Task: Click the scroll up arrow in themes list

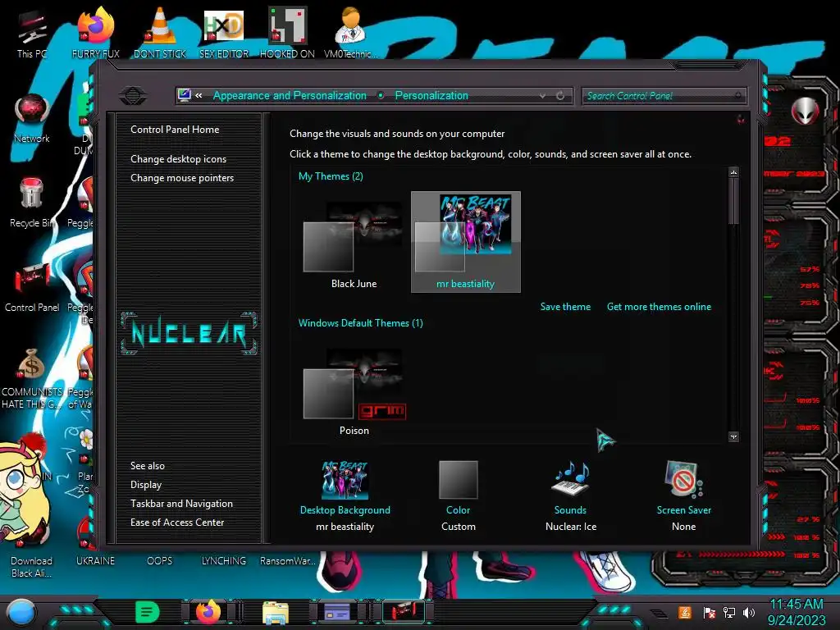Action: click(733, 172)
